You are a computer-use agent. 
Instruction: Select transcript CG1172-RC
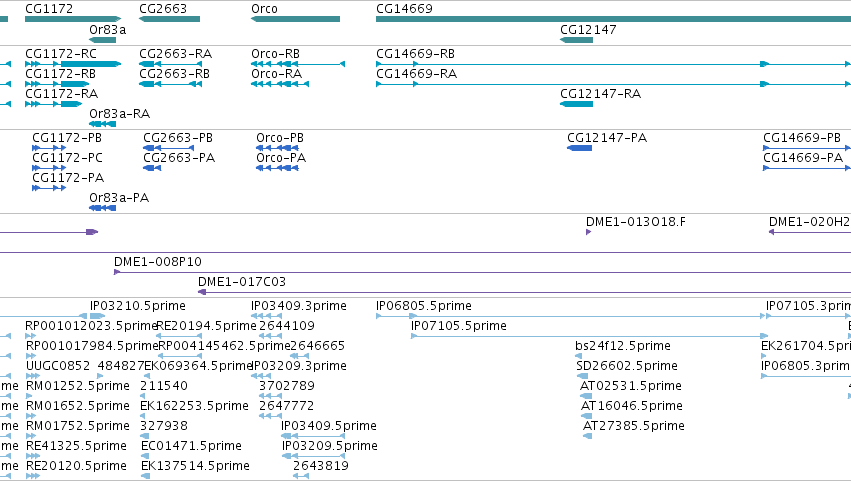61,54
